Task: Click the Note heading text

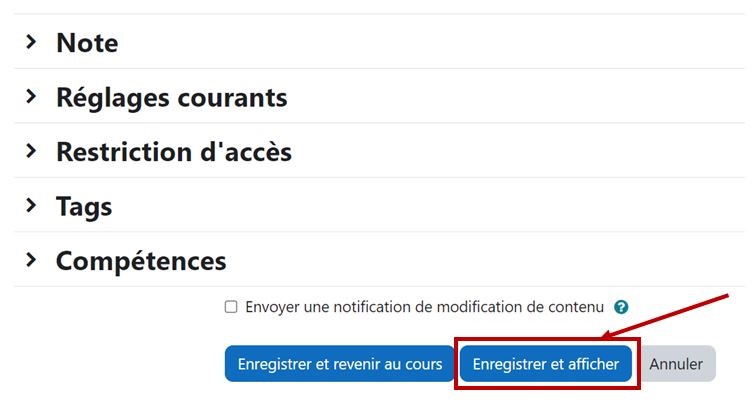Action: (x=87, y=43)
